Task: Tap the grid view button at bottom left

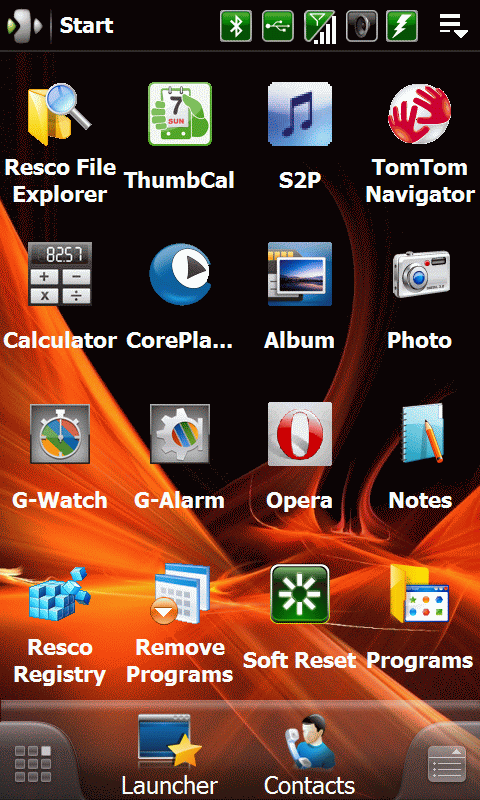Action: (33, 764)
